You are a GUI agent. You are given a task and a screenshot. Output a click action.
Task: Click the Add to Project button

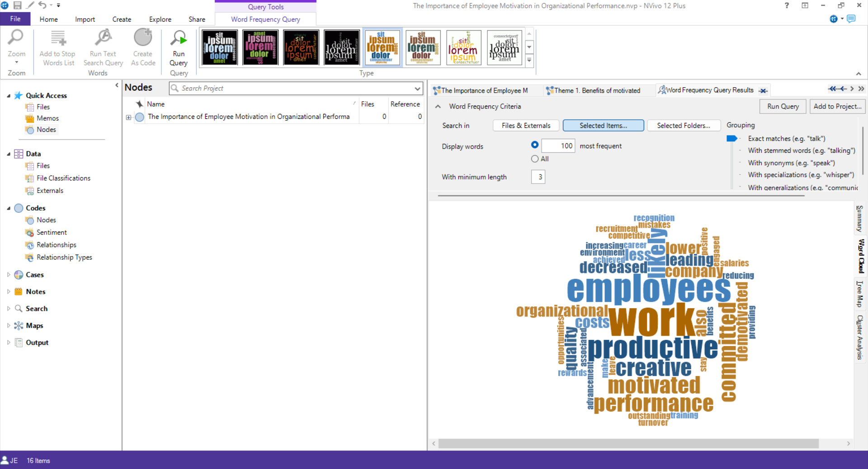coord(837,106)
